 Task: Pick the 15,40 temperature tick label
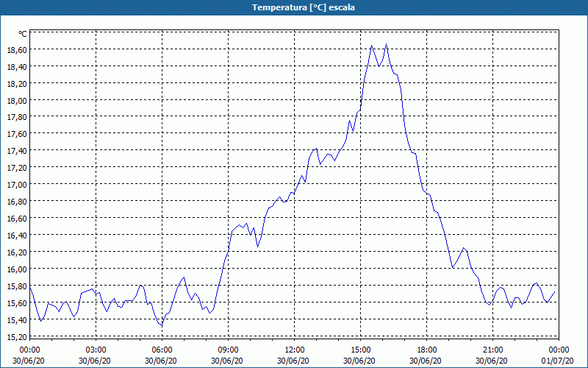[x=17, y=319]
